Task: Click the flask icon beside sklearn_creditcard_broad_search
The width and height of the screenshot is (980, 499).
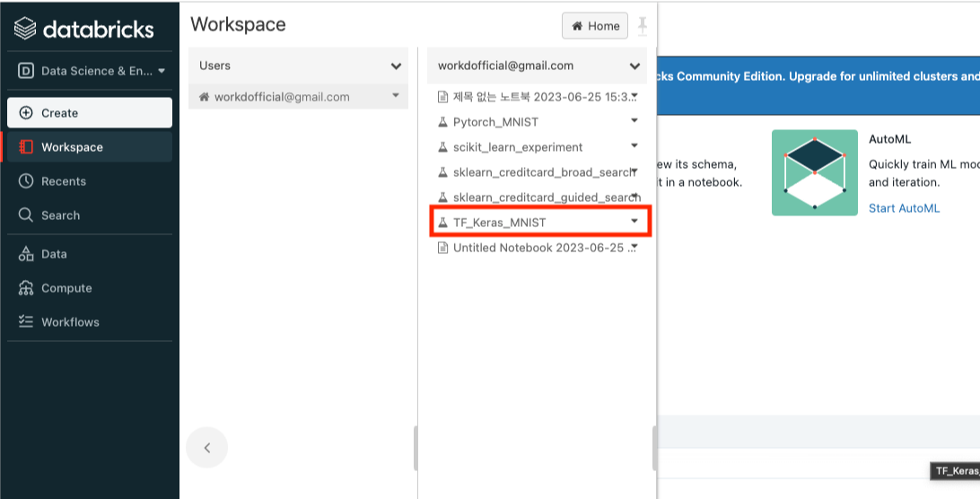Action: [442, 172]
